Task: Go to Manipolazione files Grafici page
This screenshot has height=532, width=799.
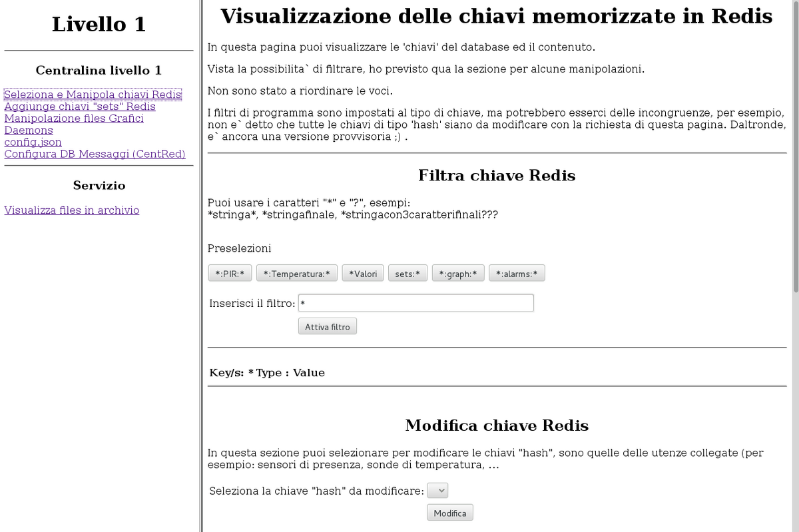Action: coord(74,119)
